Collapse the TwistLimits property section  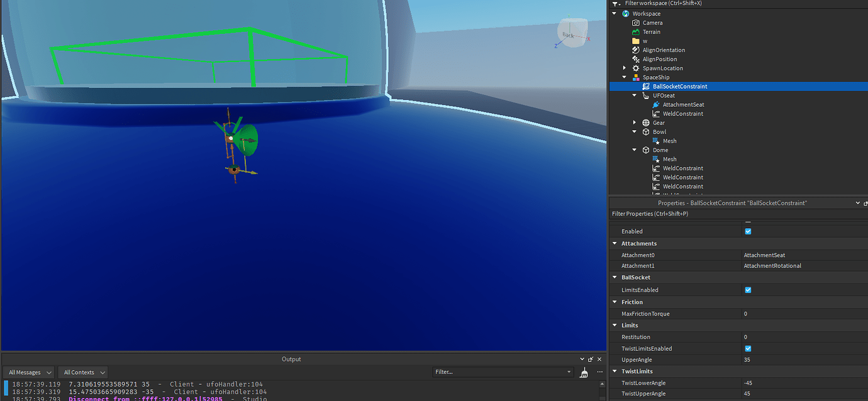tap(615, 371)
